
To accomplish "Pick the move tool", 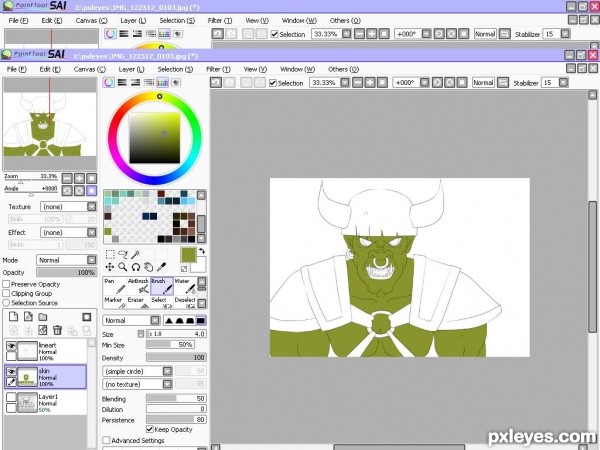I will pyautogui.click(x=110, y=267).
